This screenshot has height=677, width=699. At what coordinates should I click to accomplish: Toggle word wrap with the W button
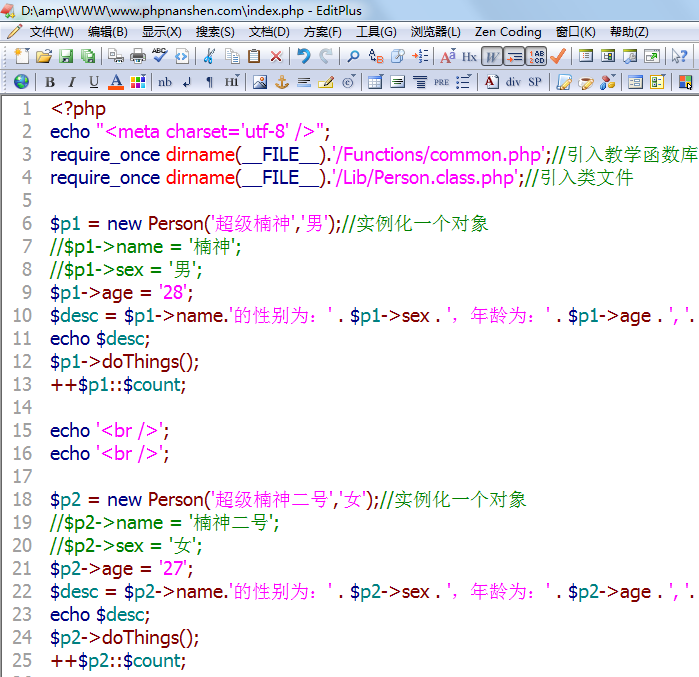pyautogui.click(x=492, y=57)
